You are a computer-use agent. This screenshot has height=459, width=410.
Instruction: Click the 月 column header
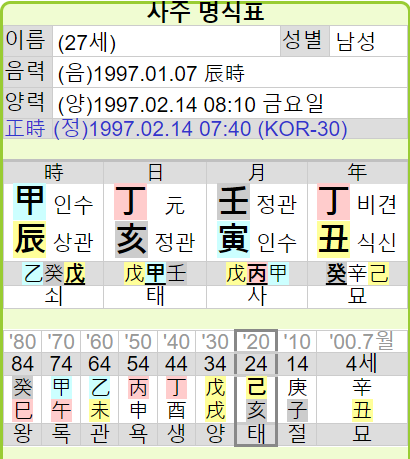pyautogui.click(x=257, y=172)
